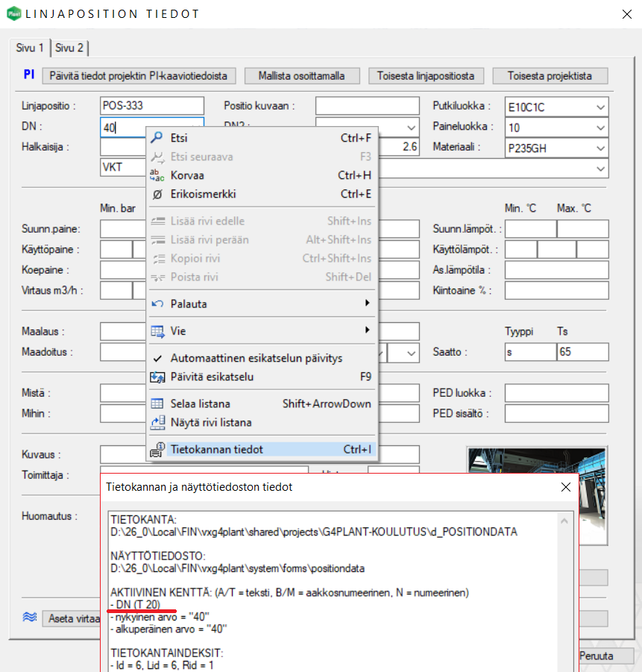Click the Näytä rivi listana icon
The height and width of the screenshot is (672, 642).
pos(157,422)
